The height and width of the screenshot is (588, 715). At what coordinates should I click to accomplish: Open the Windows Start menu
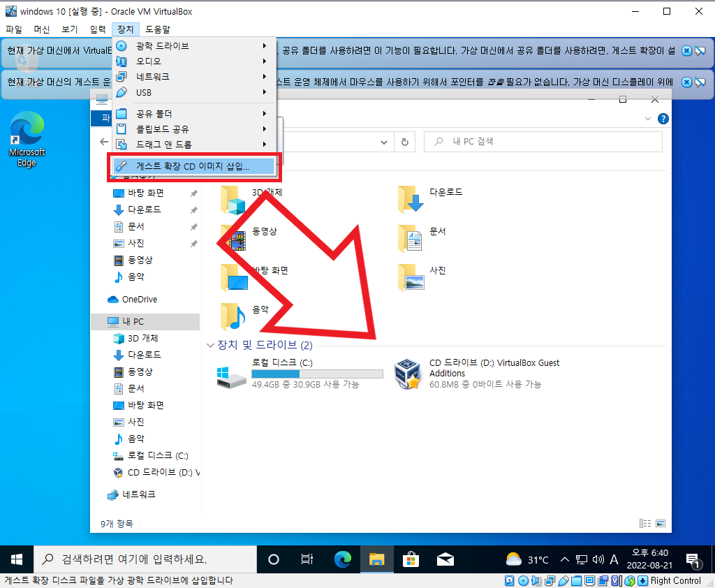point(17,559)
